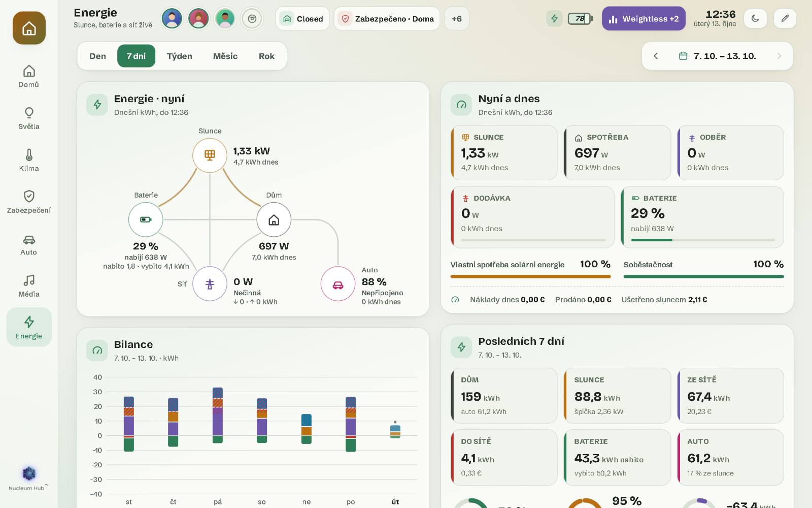Click the green lightning power icon

coord(554,19)
